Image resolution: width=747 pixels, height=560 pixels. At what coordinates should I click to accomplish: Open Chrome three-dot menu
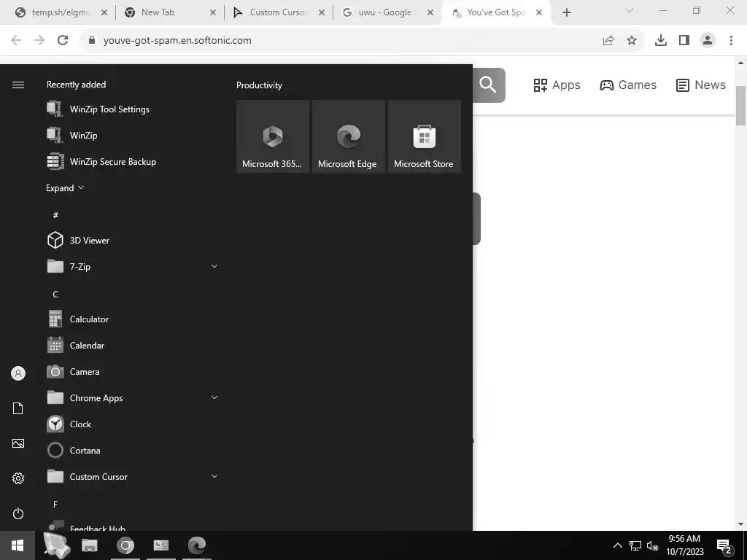[x=731, y=41]
